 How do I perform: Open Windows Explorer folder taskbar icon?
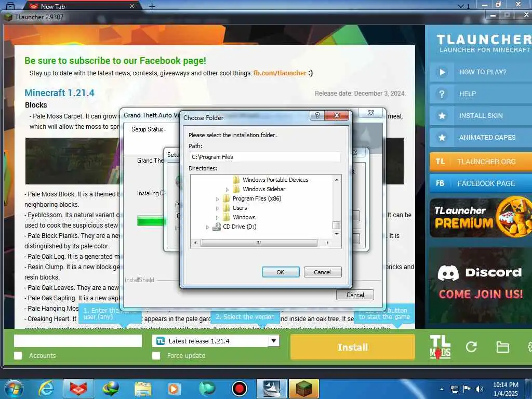(x=142, y=389)
